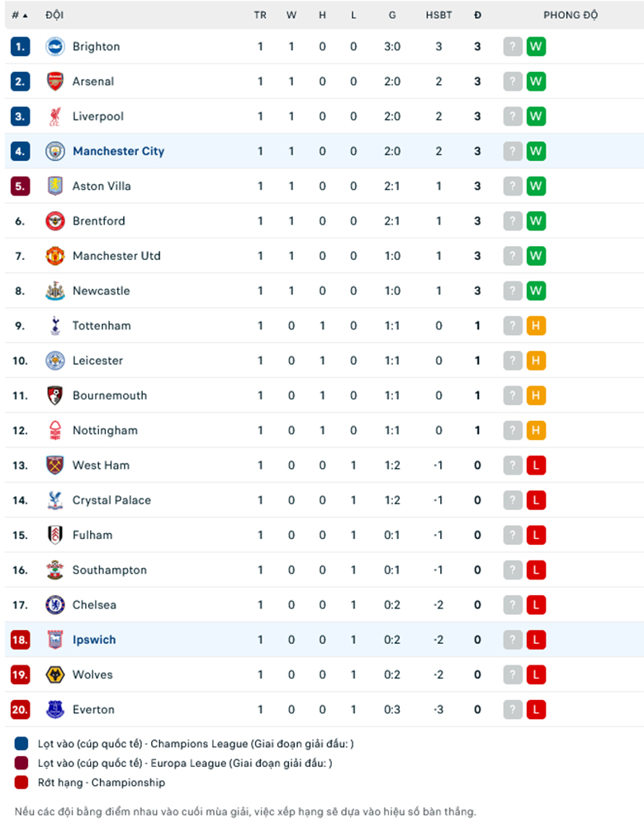Click the Liverpool club crest icon
644x823 pixels.
[54, 116]
